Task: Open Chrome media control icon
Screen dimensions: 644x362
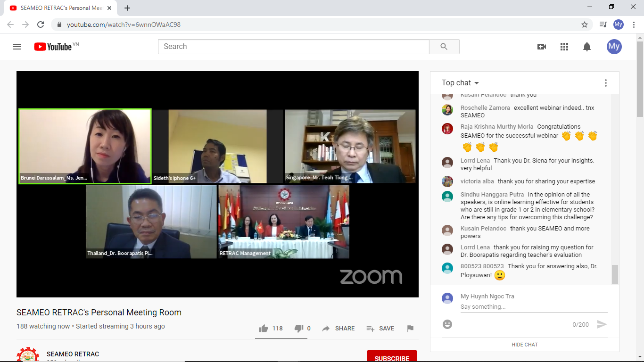Action: (x=603, y=25)
